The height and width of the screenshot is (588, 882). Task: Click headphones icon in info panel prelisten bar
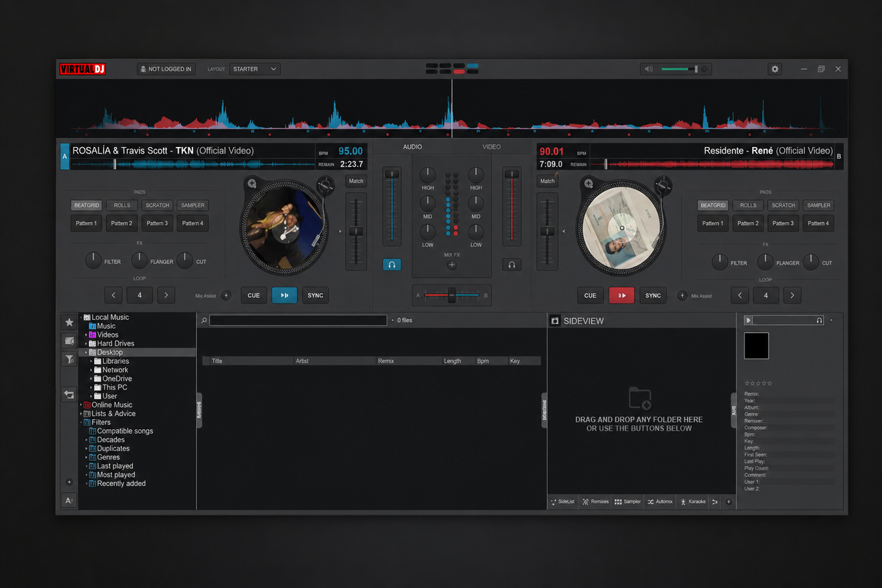click(820, 320)
